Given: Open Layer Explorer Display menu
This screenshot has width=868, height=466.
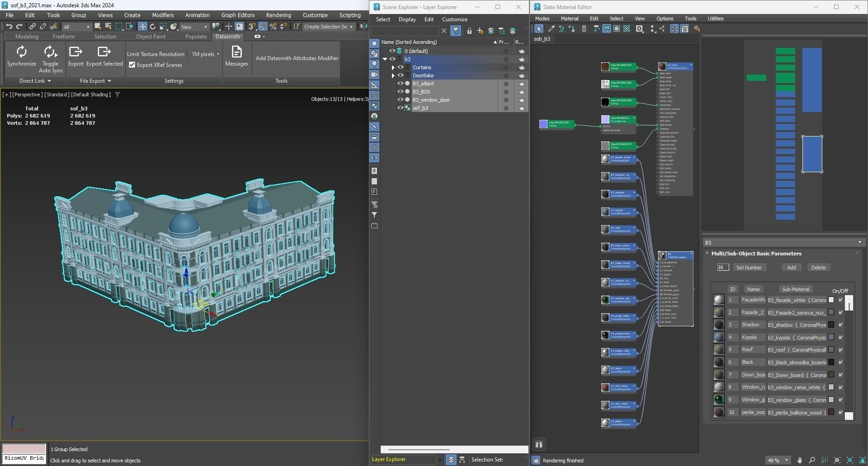Looking at the screenshot, I should tap(407, 19).
